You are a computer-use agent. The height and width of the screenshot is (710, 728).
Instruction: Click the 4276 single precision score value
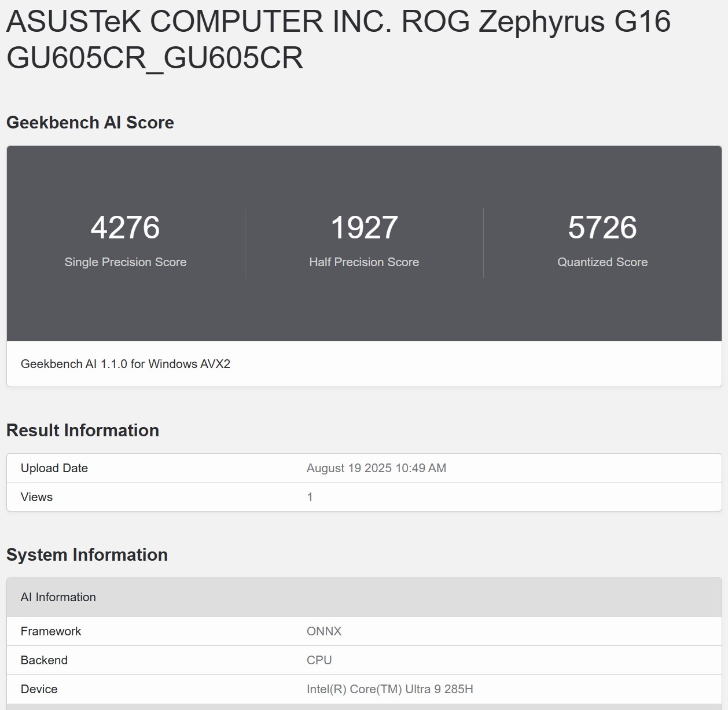point(125,227)
